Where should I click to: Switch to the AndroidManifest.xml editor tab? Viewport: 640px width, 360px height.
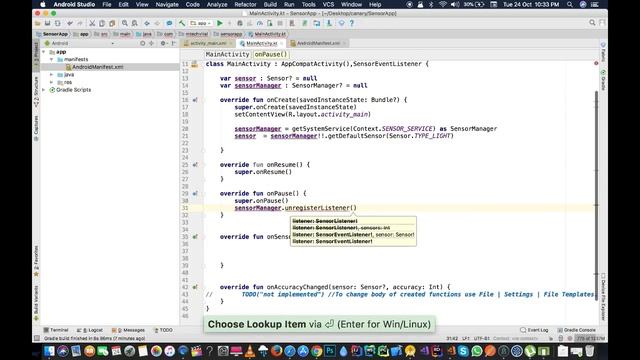[x=318, y=43]
